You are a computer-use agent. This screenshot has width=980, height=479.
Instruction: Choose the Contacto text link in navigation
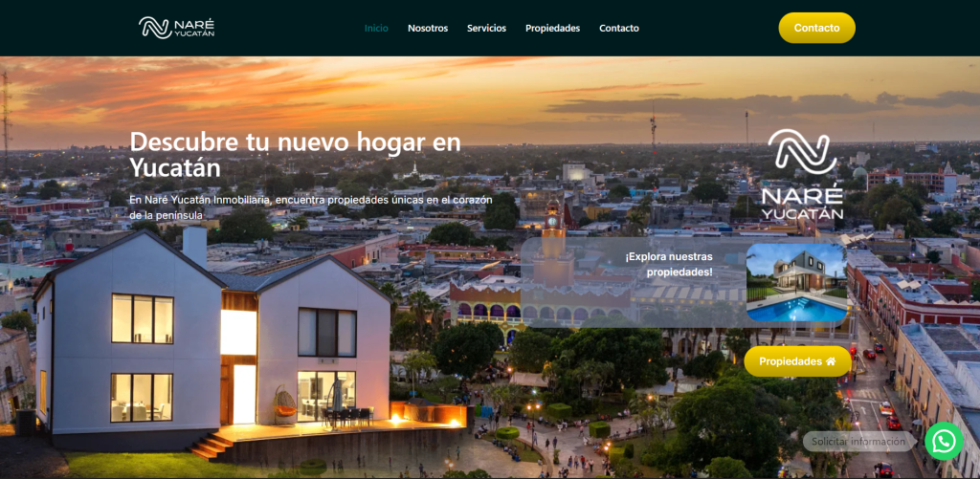pyautogui.click(x=619, y=28)
